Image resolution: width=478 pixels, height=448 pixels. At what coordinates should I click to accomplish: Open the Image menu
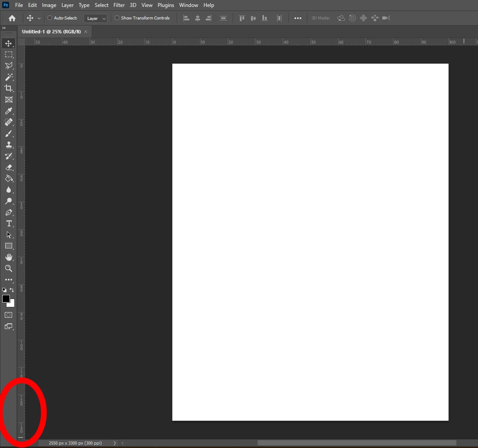[49, 5]
